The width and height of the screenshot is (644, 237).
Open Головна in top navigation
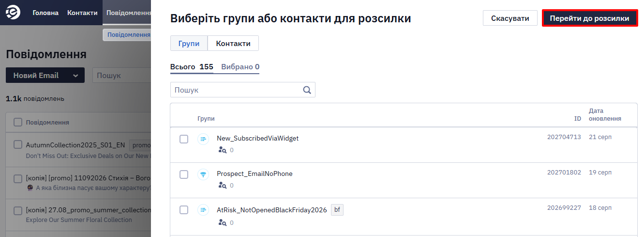pyautogui.click(x=45, y=13)
